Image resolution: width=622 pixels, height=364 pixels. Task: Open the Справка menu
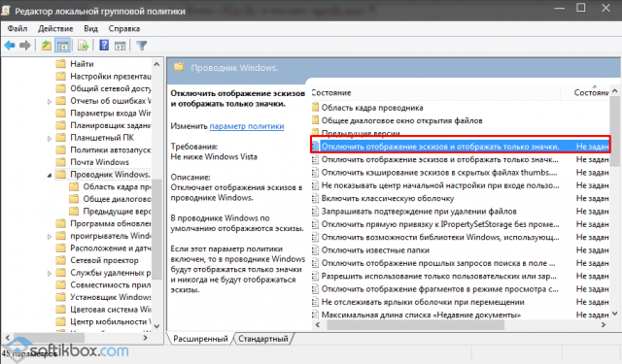pyautogui.click(x=124, y=28)
